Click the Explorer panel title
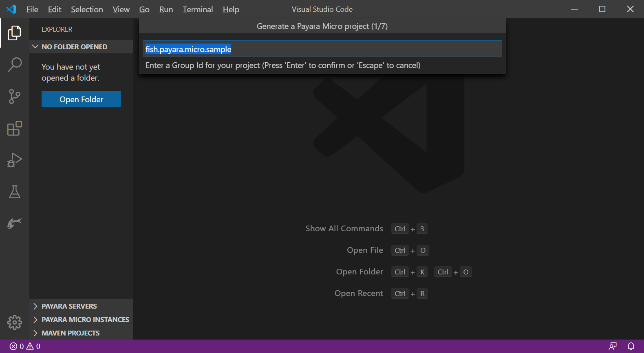The image size is (644, 353). pyautogui.click(x=57, y=29)
